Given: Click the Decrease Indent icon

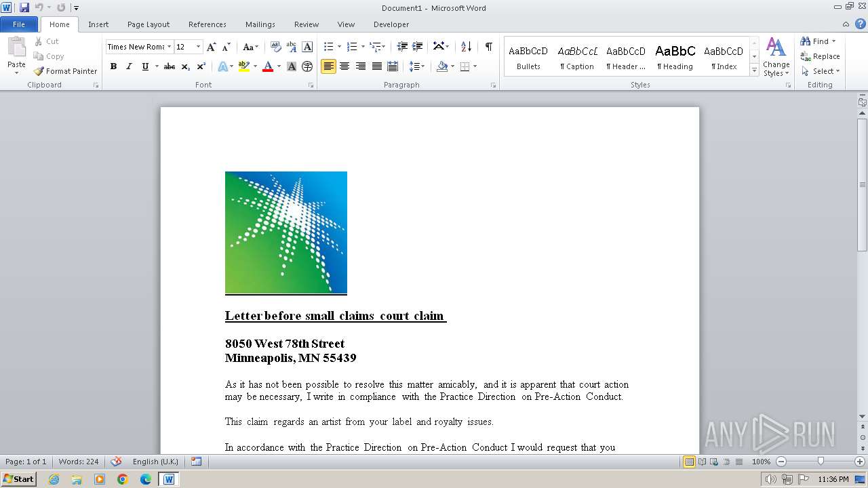Looking at the screenshot, I should point(402,47).
